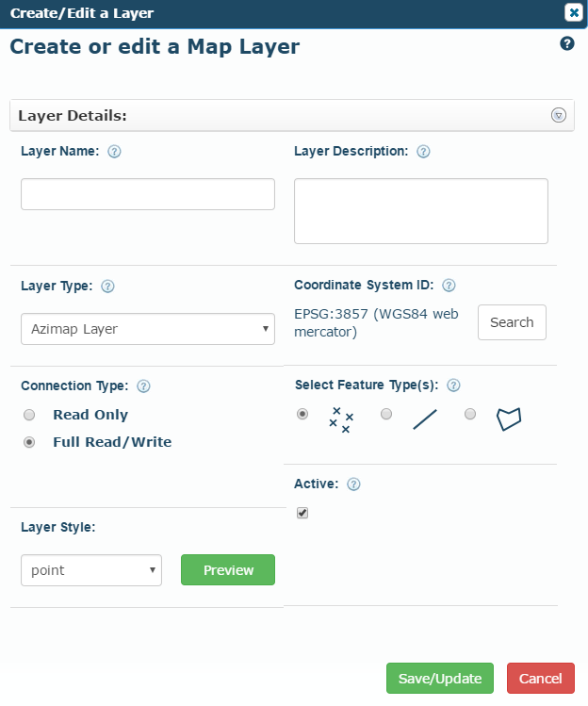Image resolution: width=588 pixels, height=706 pixels.
Task: Click the Save/Update button
Action: 440,678
